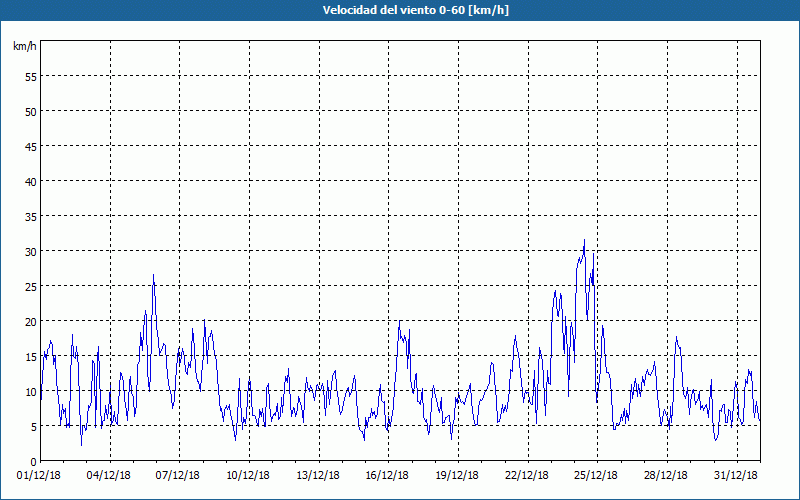Click the date label 04/12/18

click(108, 476)
